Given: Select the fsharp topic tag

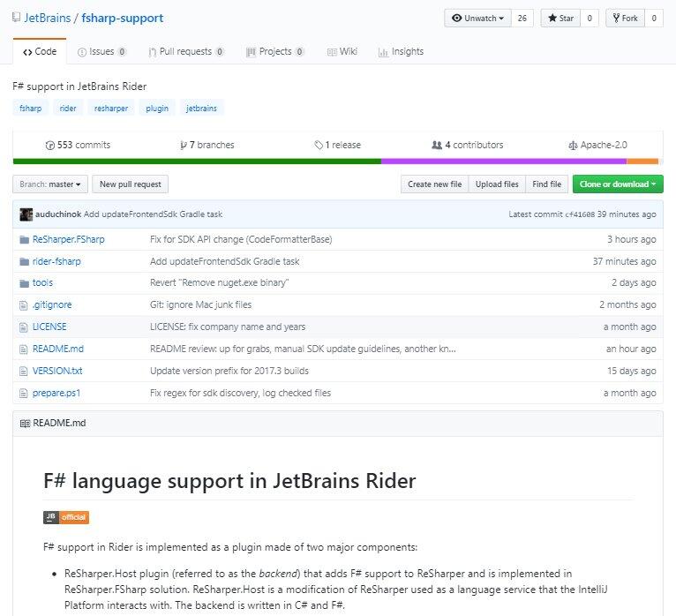Looking at the screenshot, I should point(31,109).
